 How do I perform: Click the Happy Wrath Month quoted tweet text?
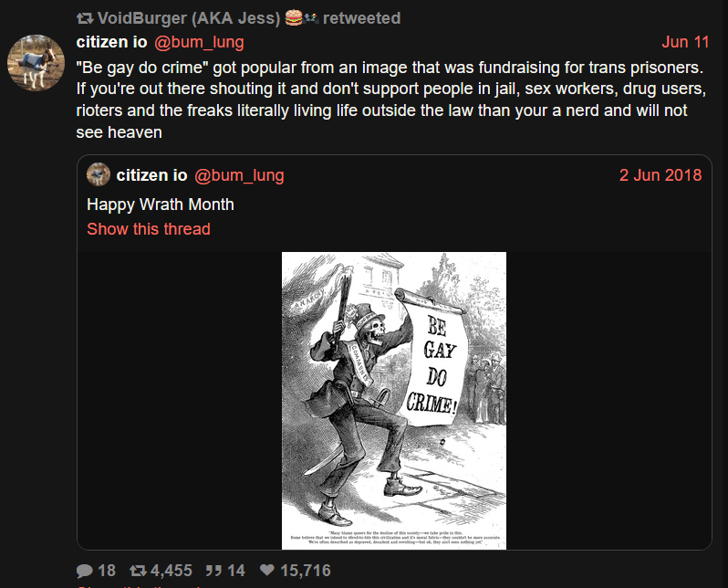coord(161,205)
